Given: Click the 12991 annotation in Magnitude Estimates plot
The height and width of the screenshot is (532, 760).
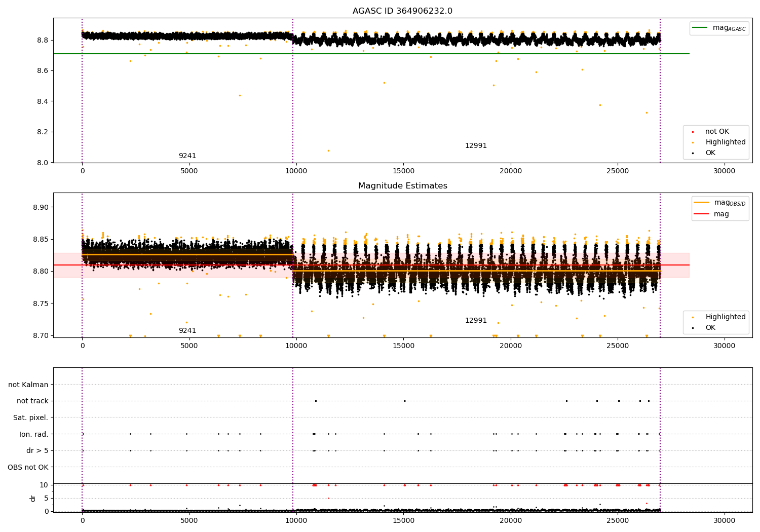Looking at the screenshot, I should click(x=476, y=321).
